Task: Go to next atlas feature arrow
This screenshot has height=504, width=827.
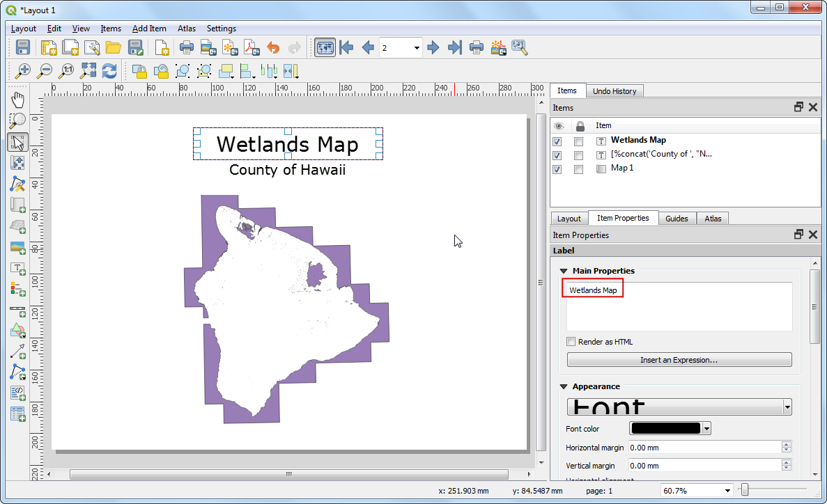Action: tap(433, 47)
